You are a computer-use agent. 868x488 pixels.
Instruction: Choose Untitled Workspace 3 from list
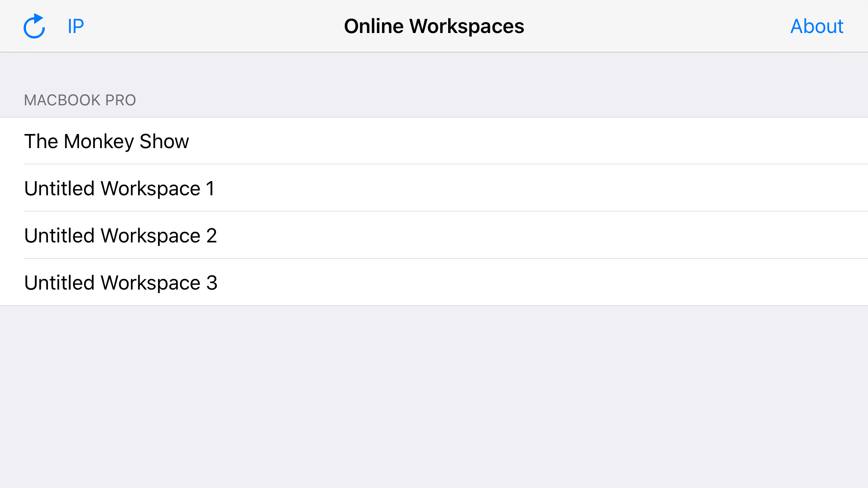pyautogui.click(x=121, y=283)
